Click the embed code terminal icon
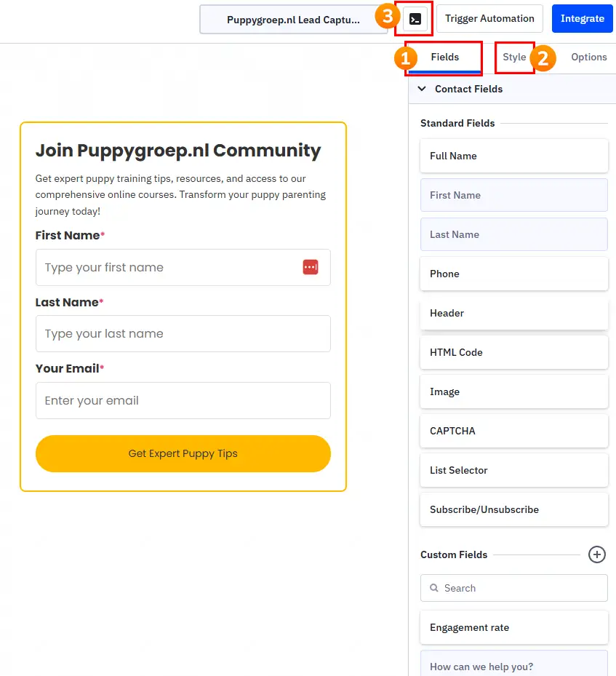The height and width of the screenshot is (676, 616). (x=413, y=17)
